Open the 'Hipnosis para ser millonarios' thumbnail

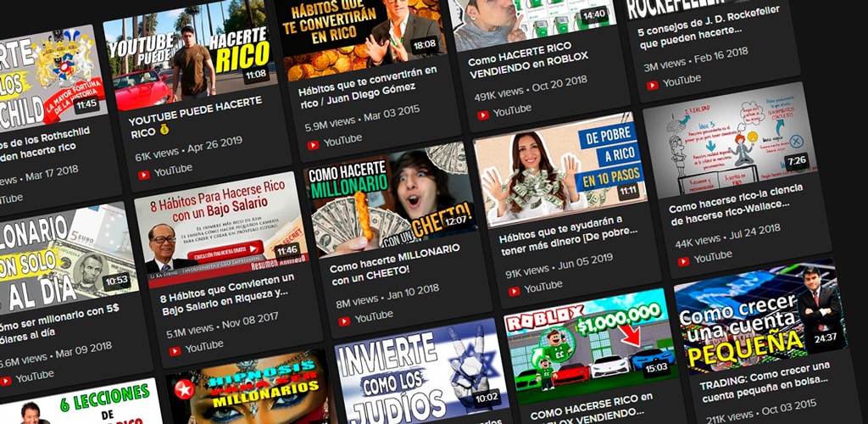tap(252, 388)
